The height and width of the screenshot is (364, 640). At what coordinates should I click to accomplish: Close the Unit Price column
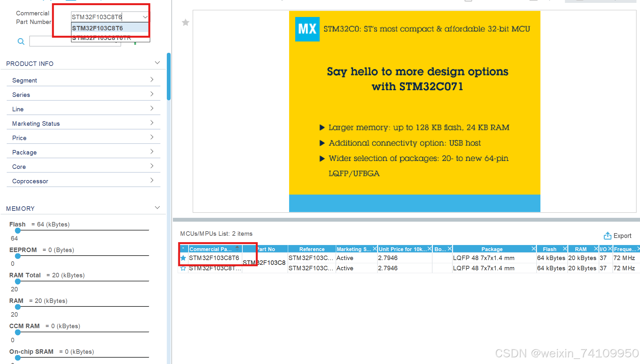pyautogui.click(x=430, y=249)
